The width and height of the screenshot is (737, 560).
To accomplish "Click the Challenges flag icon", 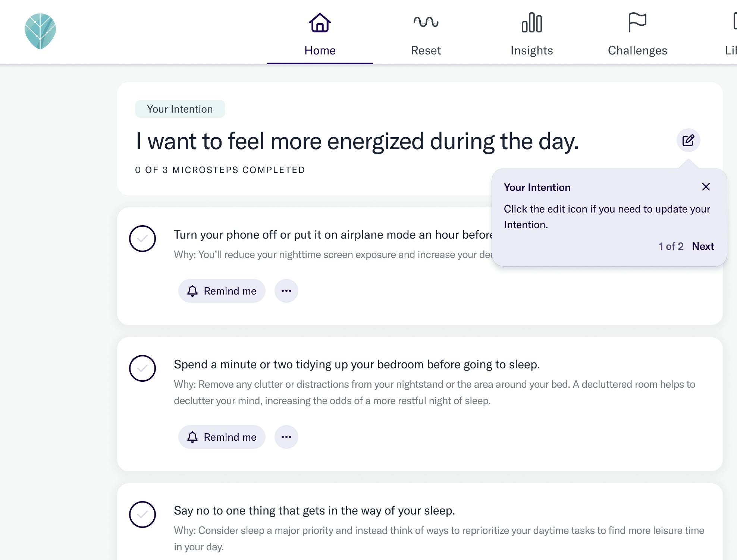I will point(637,22).
